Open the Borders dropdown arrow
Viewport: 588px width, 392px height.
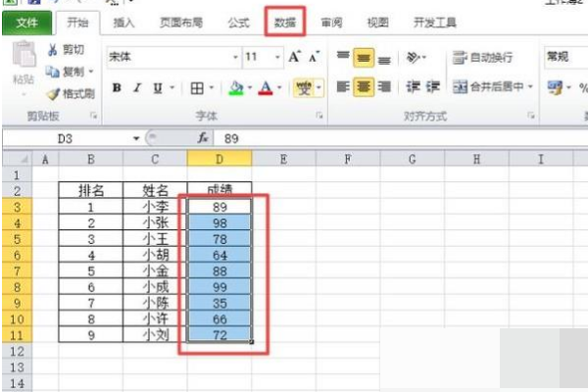pos(211,88)
